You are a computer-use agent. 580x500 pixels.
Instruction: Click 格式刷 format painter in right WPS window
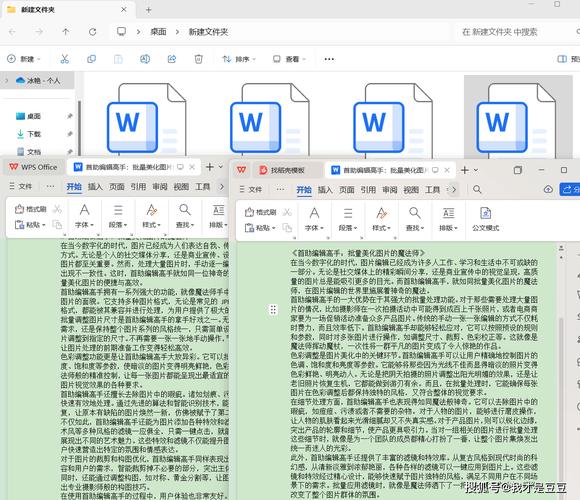(x=261, y=212)
